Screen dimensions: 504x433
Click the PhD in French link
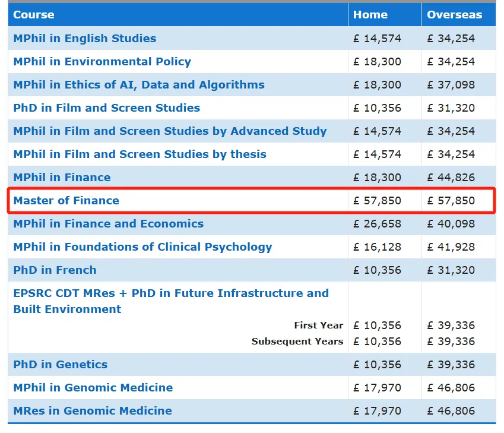click(55, 270)
